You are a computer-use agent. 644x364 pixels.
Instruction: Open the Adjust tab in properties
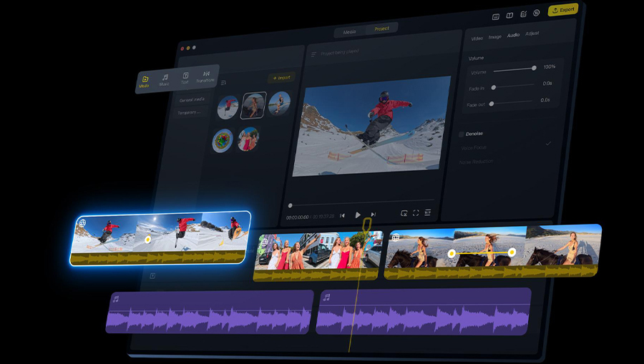pyautogui.click(x=532, y=34)
